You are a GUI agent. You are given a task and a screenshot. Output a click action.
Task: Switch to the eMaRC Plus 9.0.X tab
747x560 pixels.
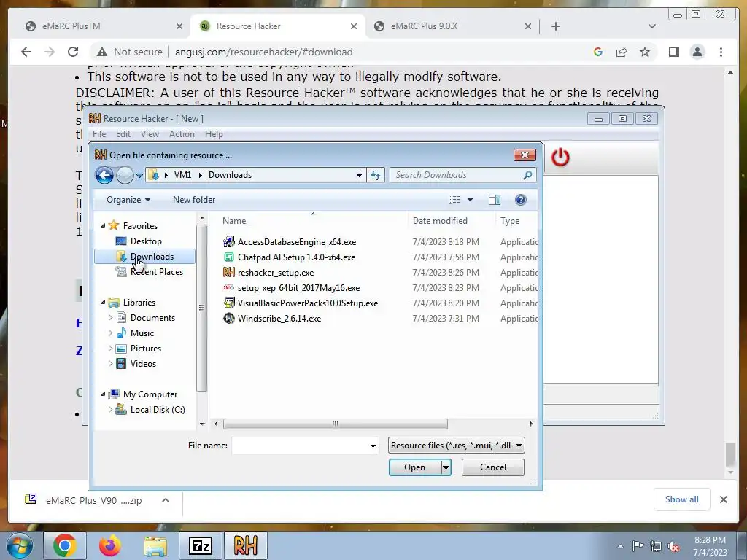point(452,26)
